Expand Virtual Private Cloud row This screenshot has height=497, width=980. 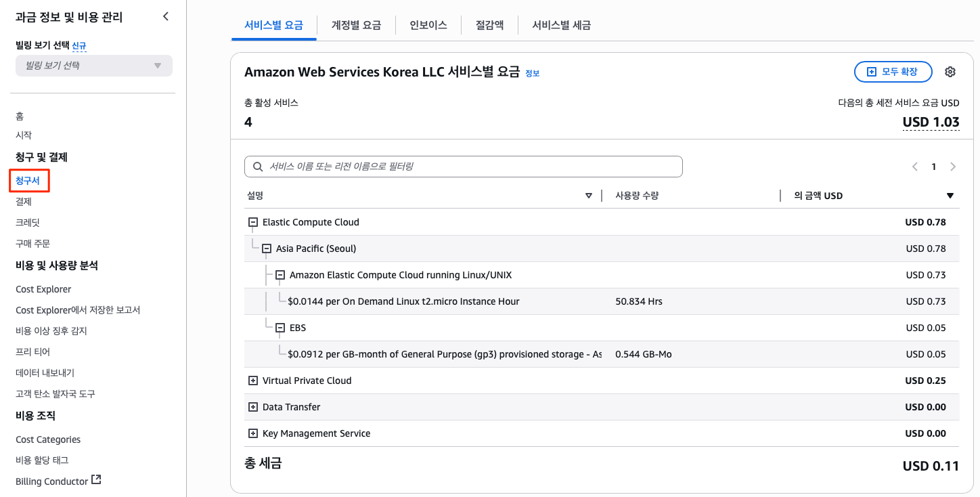click(253, 381)
